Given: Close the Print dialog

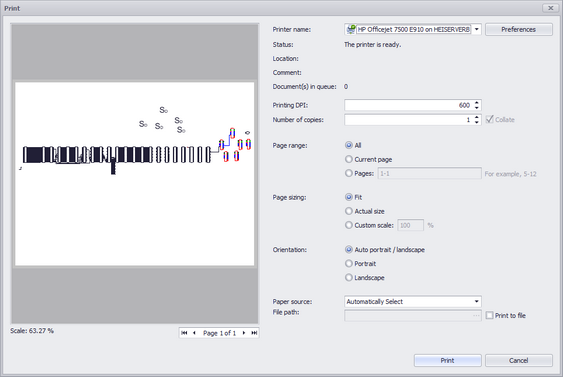Looking at the screenshot, I should coord(550,8).
